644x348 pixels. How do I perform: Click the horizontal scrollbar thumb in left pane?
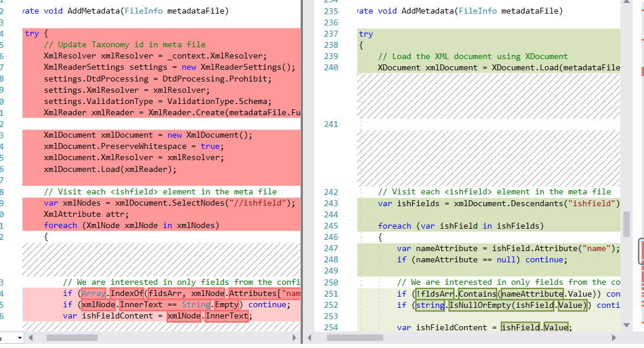tap(73, 338)
